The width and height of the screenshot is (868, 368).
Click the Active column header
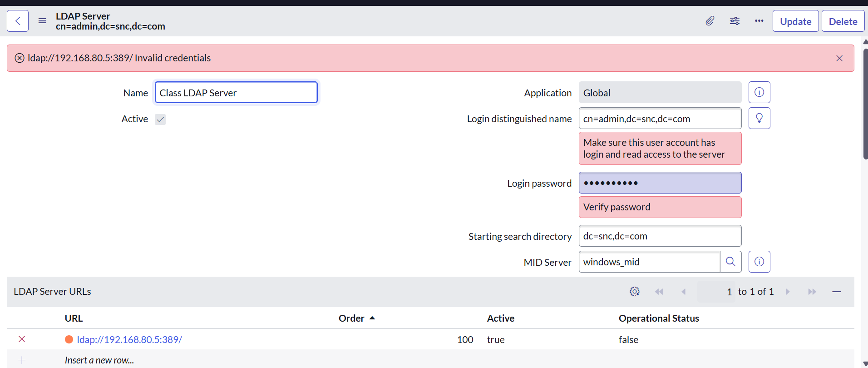[x=501, y=318]
